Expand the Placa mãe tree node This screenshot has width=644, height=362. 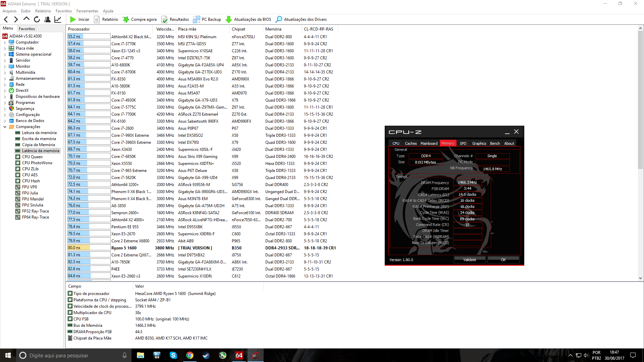(x=5, y=49)
